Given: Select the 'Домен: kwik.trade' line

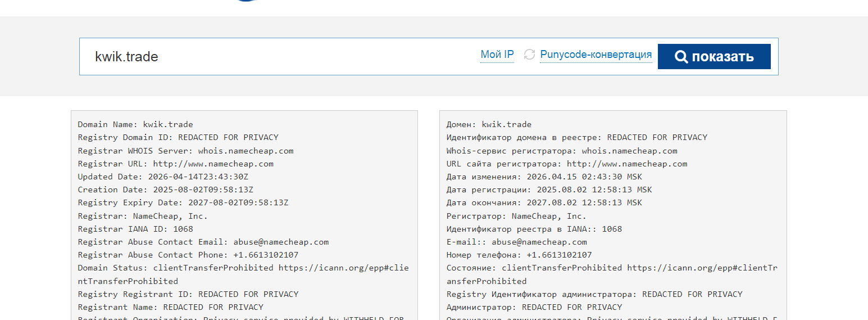Looking at the screenshot, I should pos(489,124).
